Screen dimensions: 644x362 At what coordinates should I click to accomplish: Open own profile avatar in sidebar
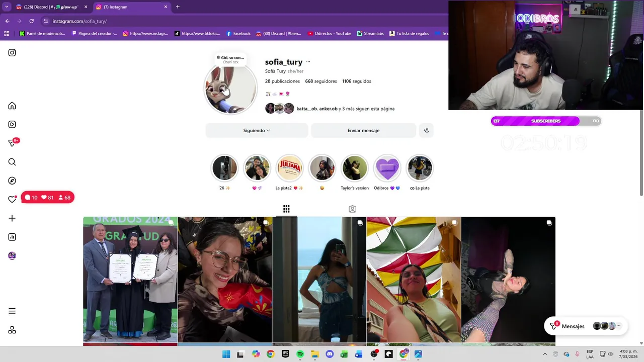(12, 256)
